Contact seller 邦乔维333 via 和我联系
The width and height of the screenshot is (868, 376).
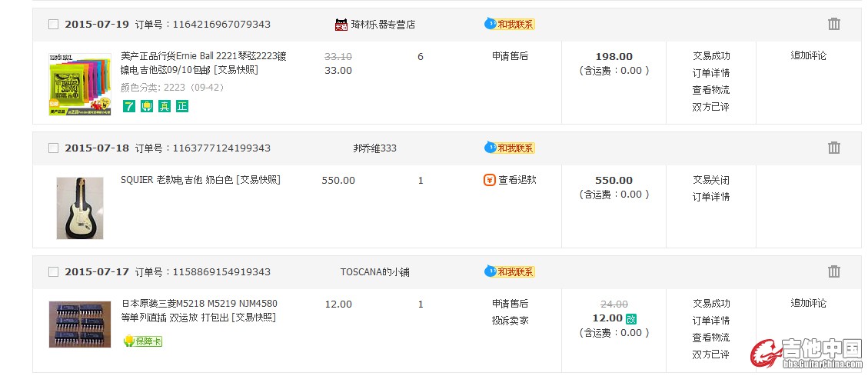(510, 148)
